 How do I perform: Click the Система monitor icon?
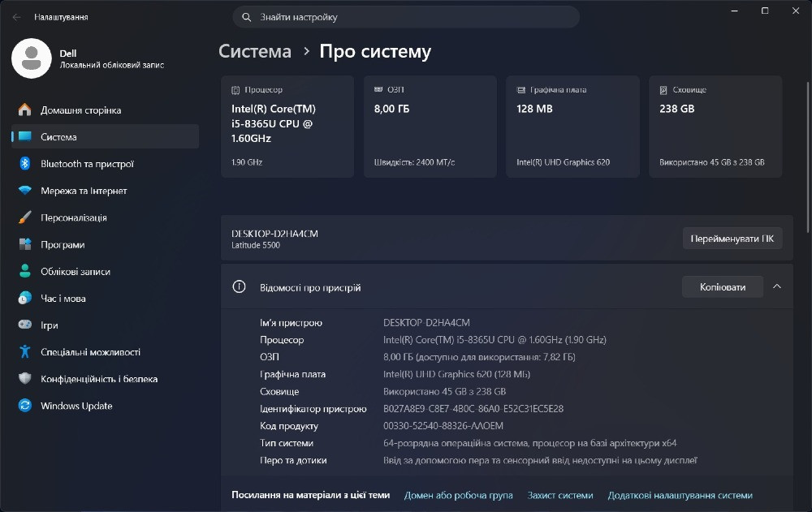tap(25, 136)
